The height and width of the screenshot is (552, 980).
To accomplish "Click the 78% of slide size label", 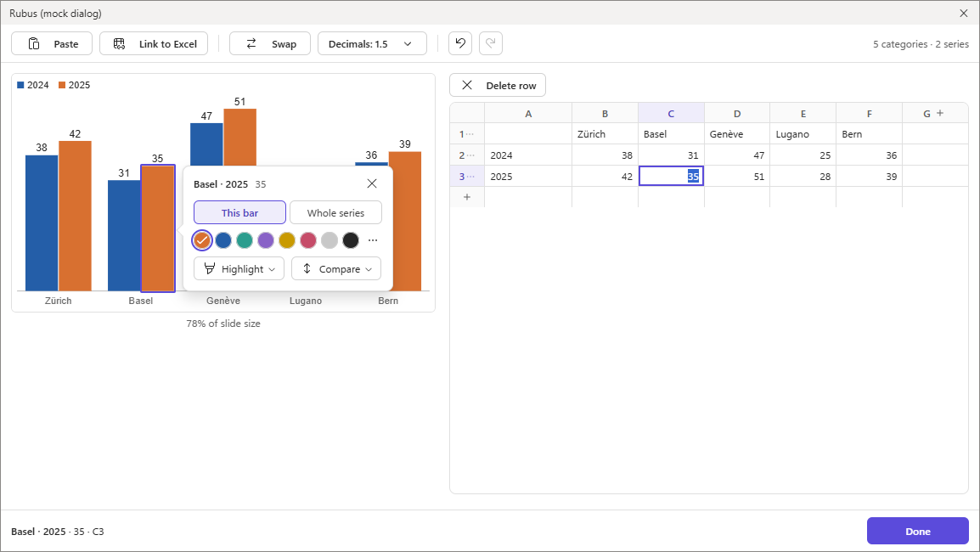I will point(223,324).
